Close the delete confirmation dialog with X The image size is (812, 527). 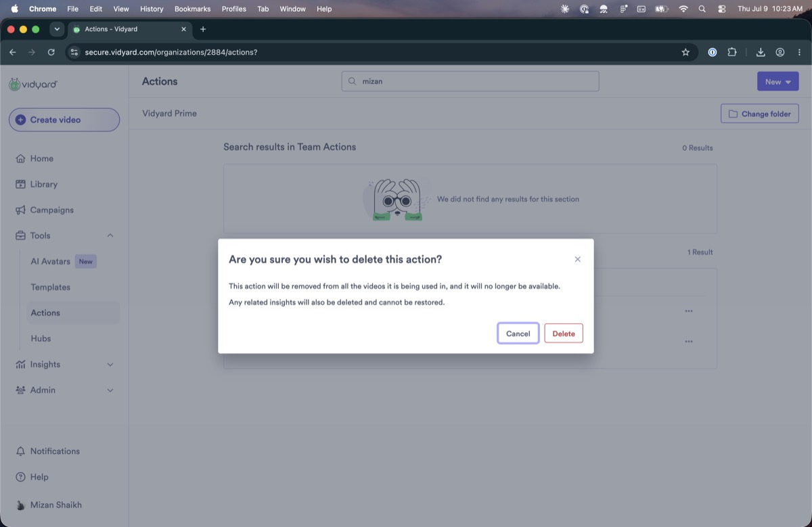577,259
